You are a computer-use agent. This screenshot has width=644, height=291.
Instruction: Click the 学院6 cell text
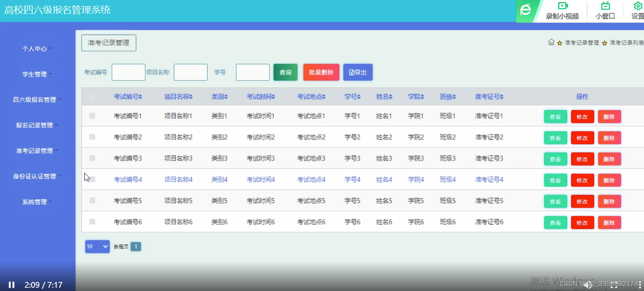pyautogui.click(x=416, y=222)
